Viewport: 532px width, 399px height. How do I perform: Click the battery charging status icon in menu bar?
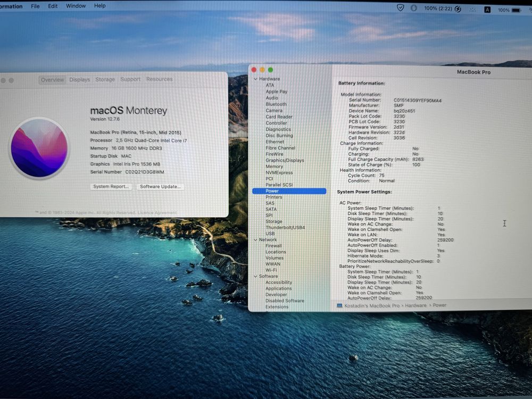[458, 9]
